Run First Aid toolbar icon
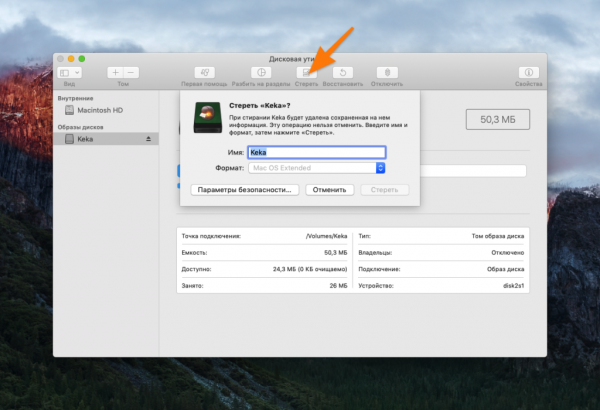 pyautogui.click(x=205, y=72)
